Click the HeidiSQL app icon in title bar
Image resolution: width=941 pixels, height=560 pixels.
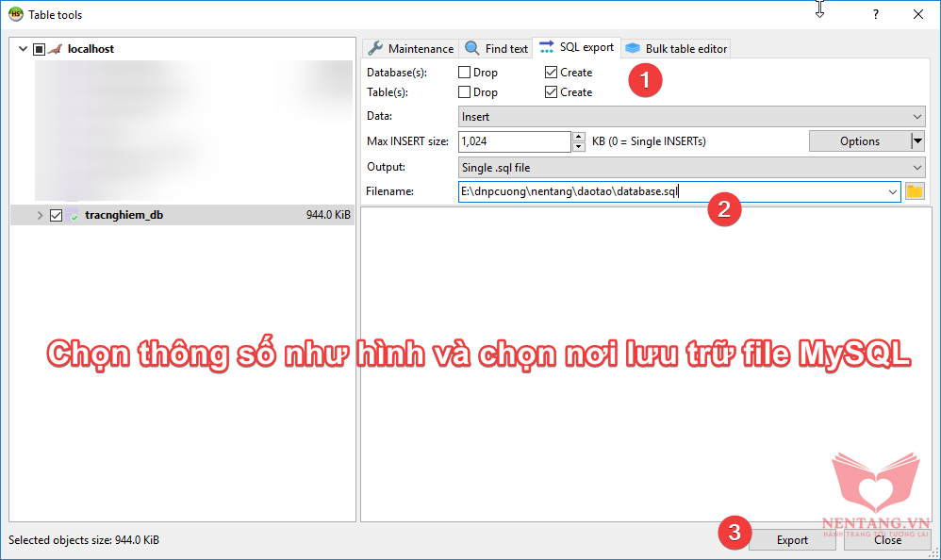click(x=16, y=14)
